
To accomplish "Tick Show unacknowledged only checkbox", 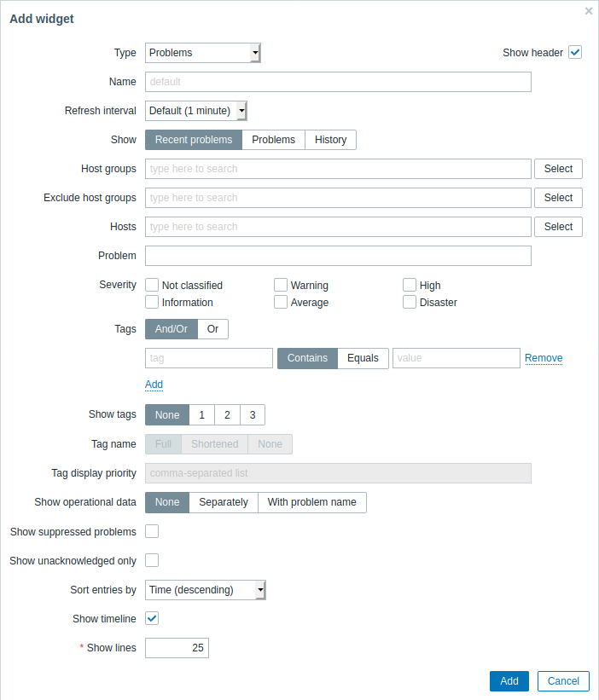I will [152, 560].
